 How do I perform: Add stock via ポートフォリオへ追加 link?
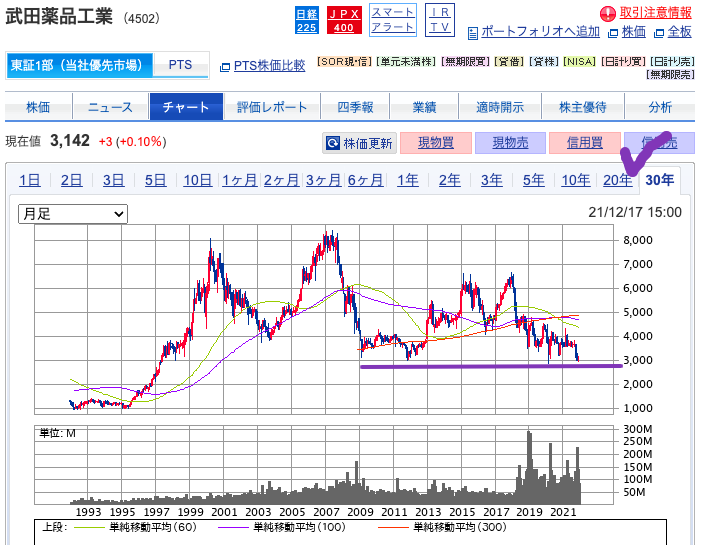pyautogui.click(x=540, y=32)
